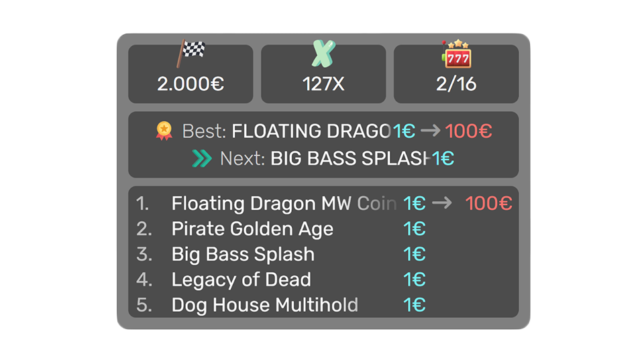This screenshot has height=362, width=644.
Task: Select the 2/16 bonus counter card
Action: (x=456, y=74)
